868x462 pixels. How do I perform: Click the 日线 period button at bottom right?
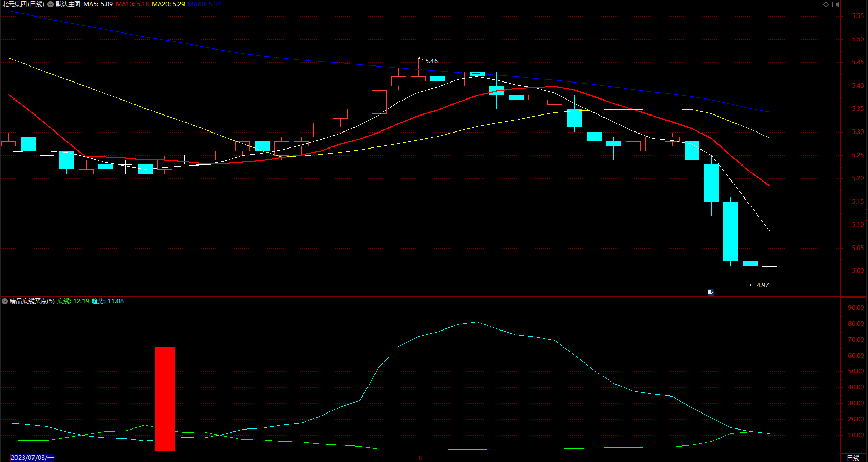[x=854, y=458]
